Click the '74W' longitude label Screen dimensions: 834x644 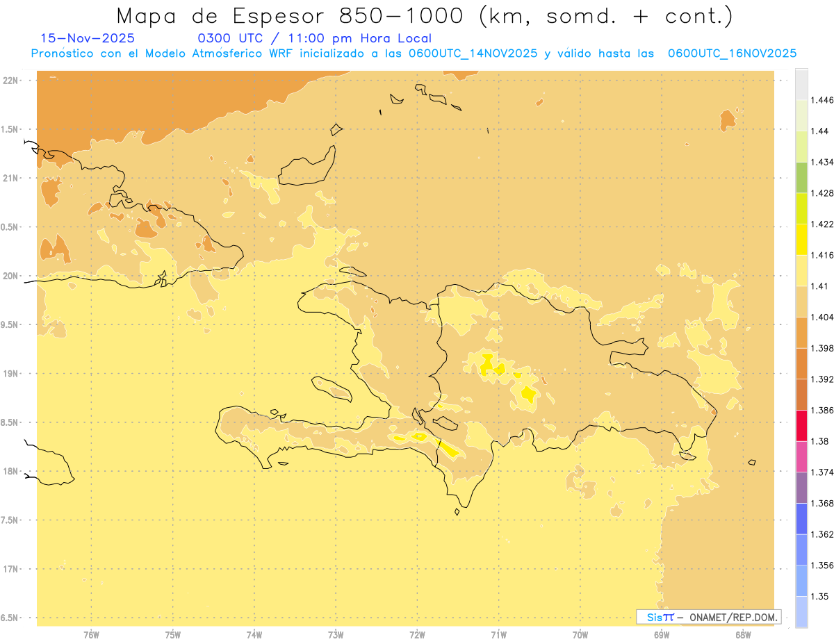pyautogui.click(x=254, y=634)
